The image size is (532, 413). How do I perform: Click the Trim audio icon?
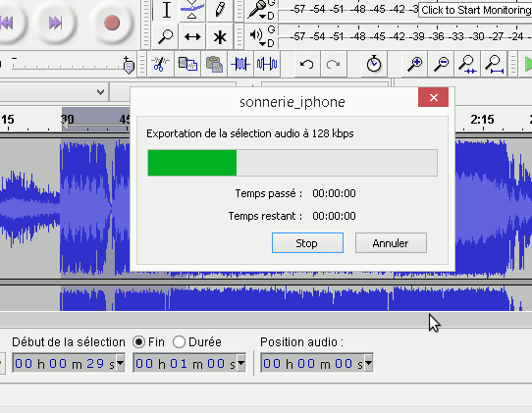click(x=240, y=64)
